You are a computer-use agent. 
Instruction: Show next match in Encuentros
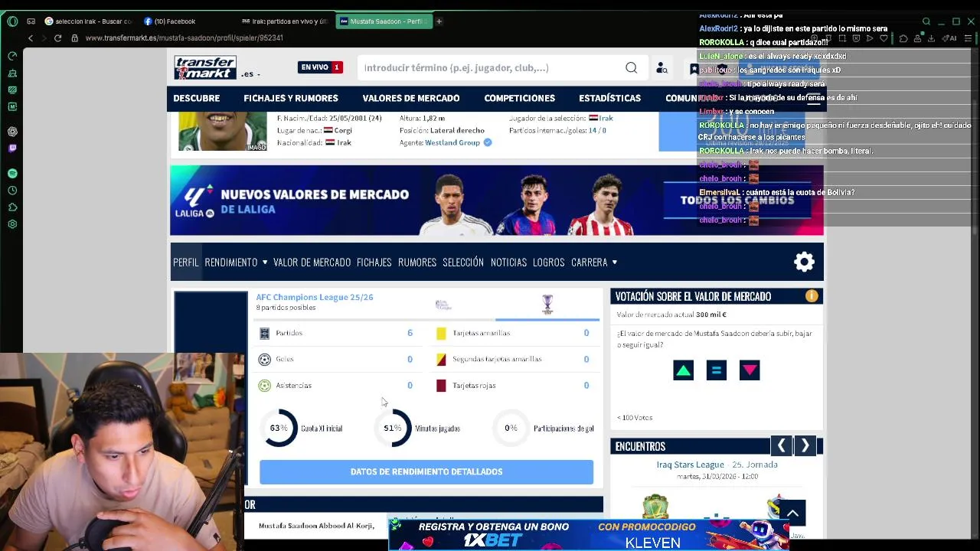[x=805, y=446]
